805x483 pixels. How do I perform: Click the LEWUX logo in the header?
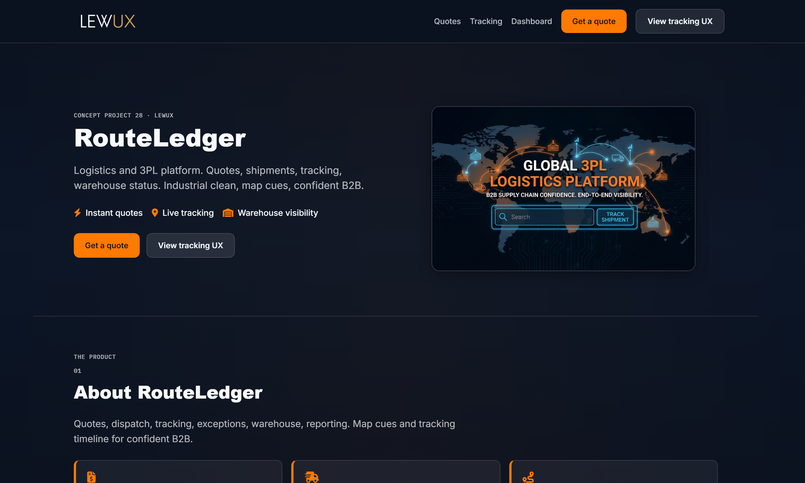[107, 21]
